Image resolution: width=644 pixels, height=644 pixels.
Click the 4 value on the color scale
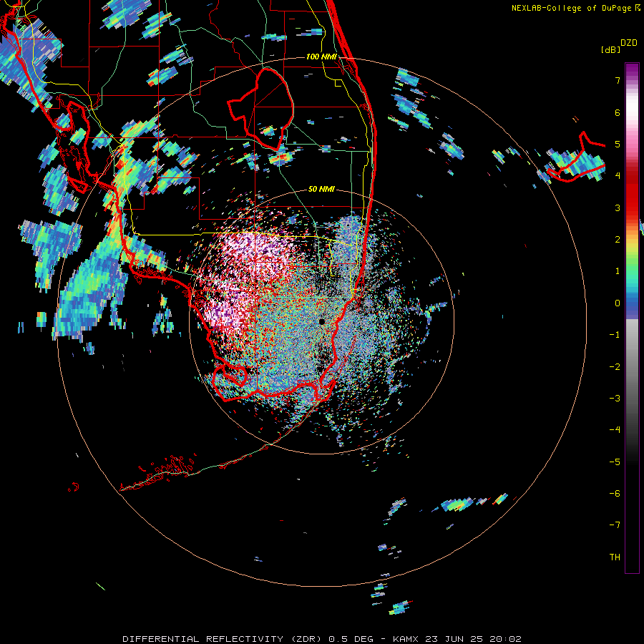(618, 176)
